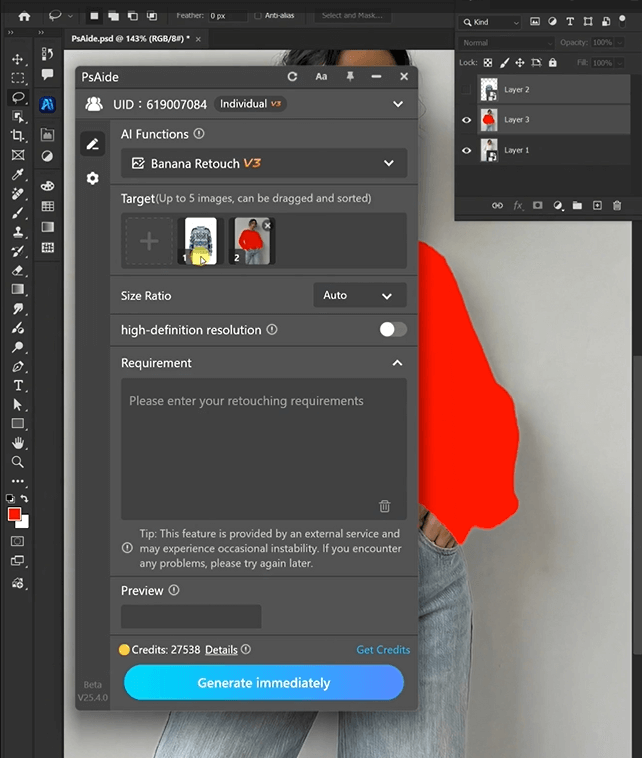Open credits Details link

[x=221, y=650]
